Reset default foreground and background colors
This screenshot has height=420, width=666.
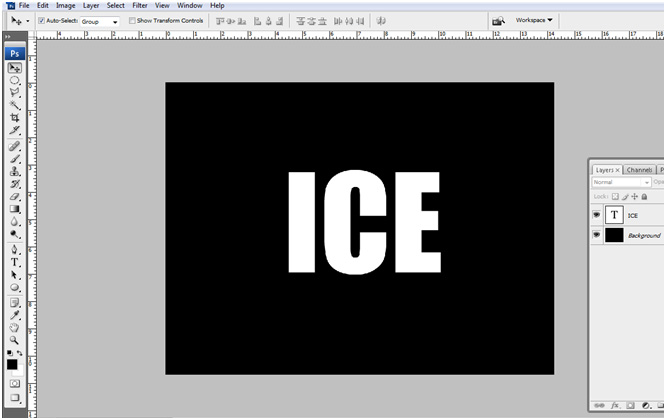(x=10, y=353)
